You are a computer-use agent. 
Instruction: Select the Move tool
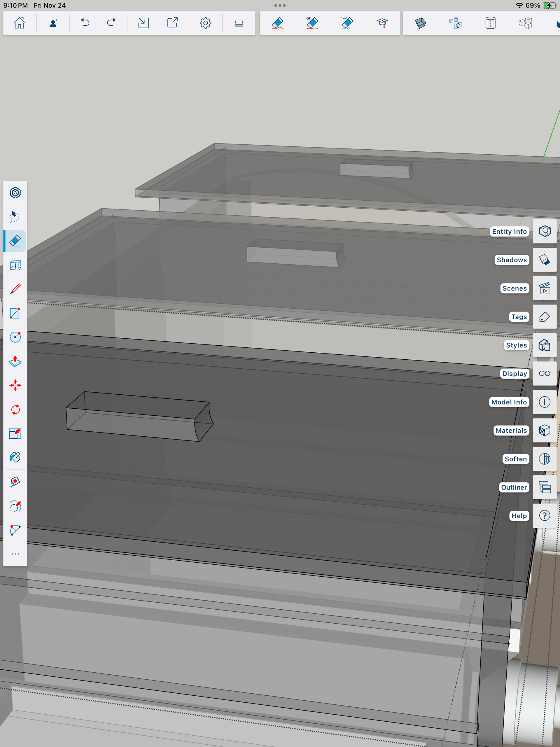15,385
